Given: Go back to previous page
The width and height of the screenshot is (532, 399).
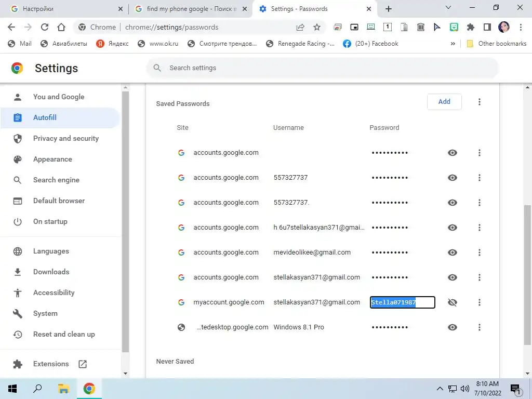Looking at the screenshot, I should (x=11, y=27).
